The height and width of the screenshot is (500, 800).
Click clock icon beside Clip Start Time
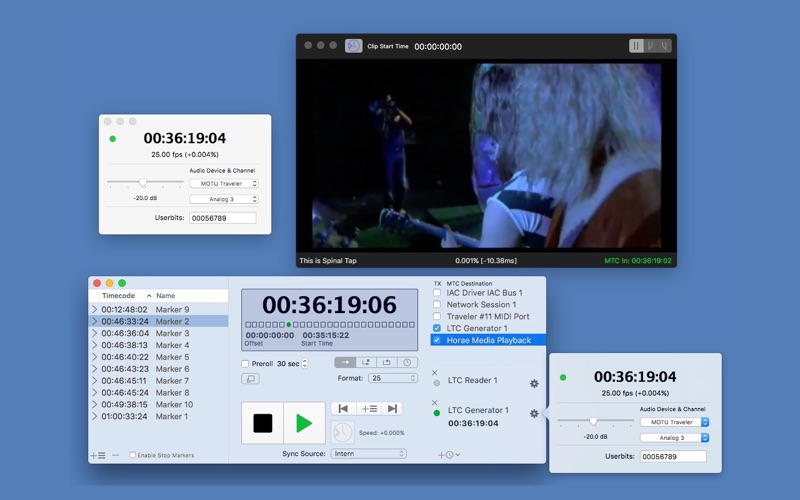click(354, 46)
